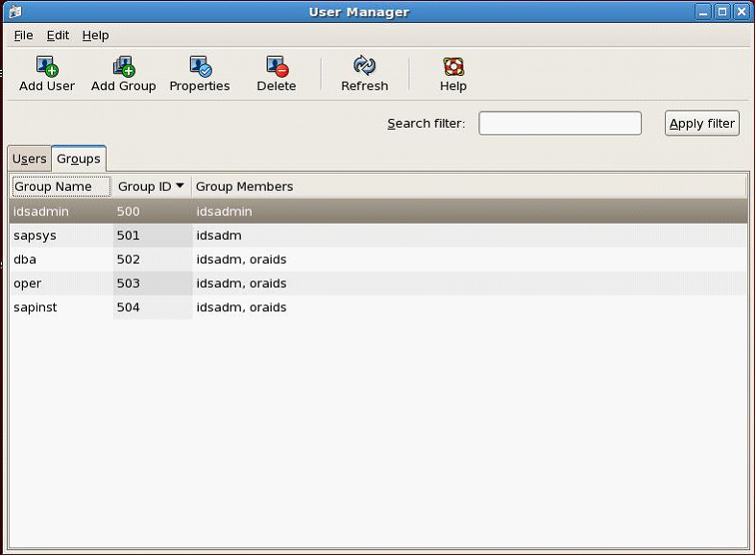Screen dimensions: 756x556
Task: Focus the Search filter text field
Action: [x=559, y=123]
